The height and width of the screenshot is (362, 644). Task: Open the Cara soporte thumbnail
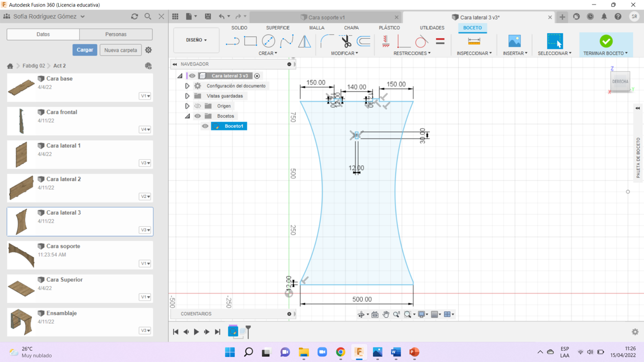tap(21, 255)
